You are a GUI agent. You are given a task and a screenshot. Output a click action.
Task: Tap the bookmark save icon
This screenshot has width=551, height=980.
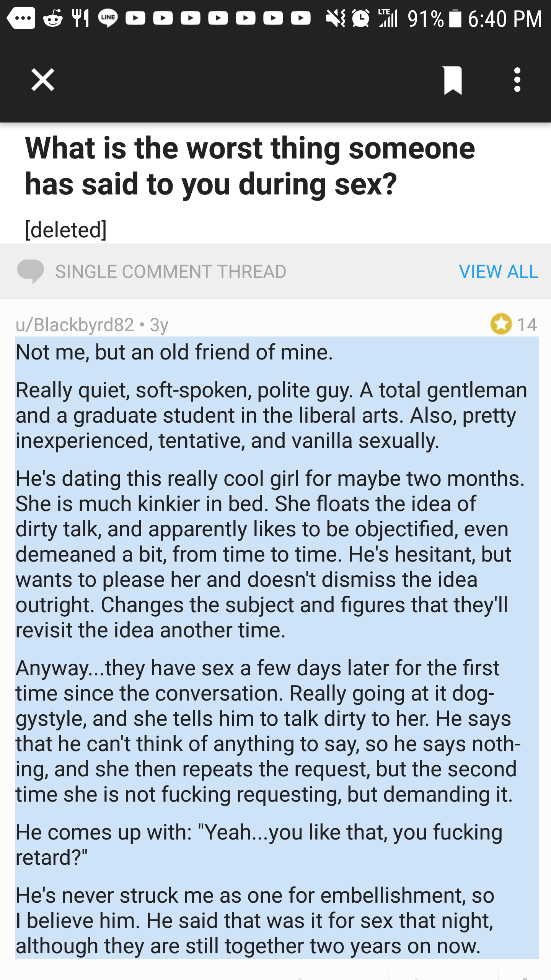tap(453, 80)
